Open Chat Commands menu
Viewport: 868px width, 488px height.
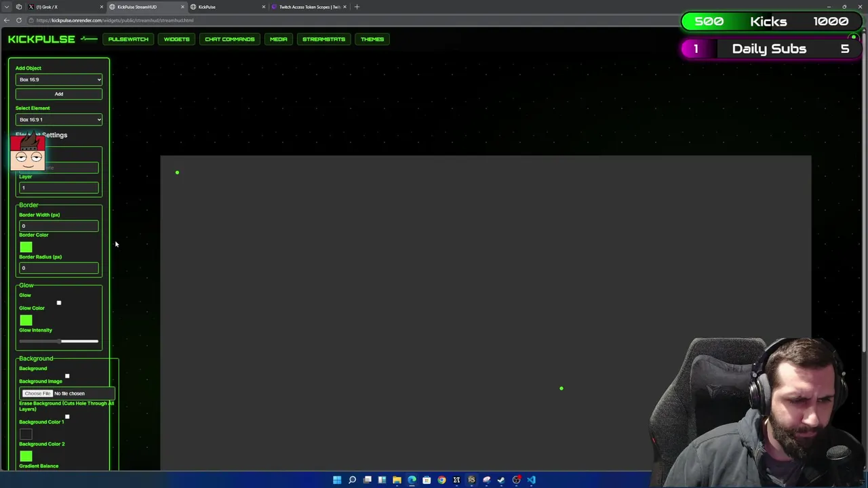pyautogui.click(x=230, y=39)
